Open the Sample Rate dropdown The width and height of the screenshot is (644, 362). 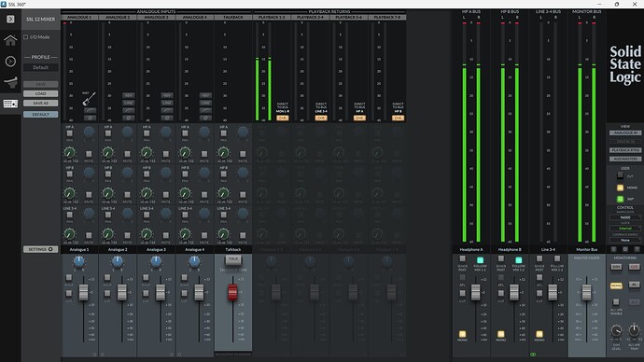625,217
